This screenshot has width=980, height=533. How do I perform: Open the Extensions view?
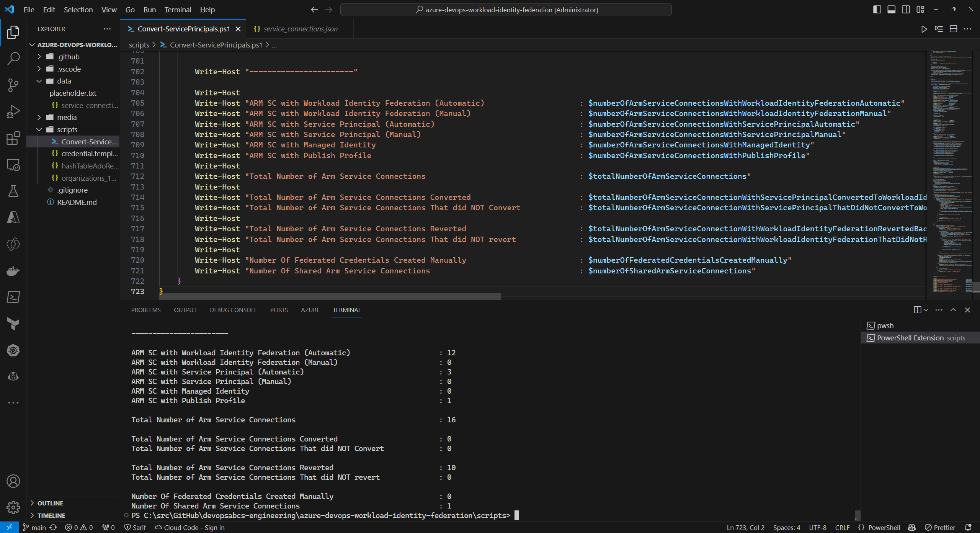(13, 138)
